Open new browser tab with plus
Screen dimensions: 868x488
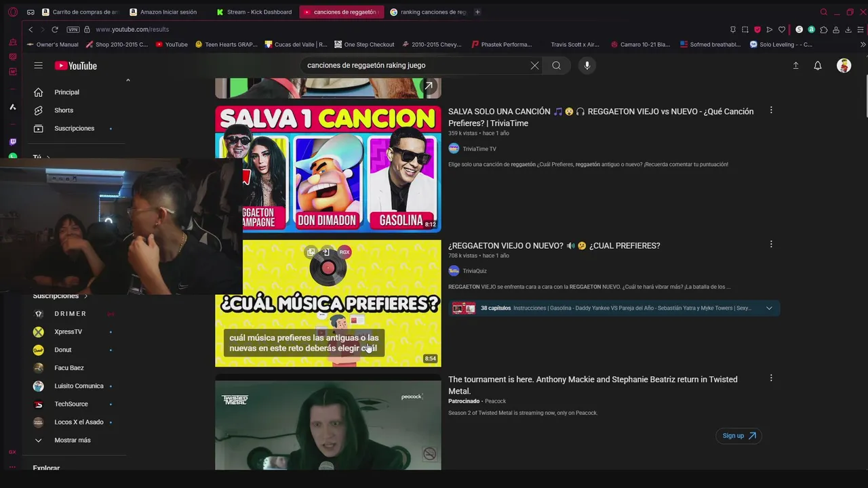(477, 12)
